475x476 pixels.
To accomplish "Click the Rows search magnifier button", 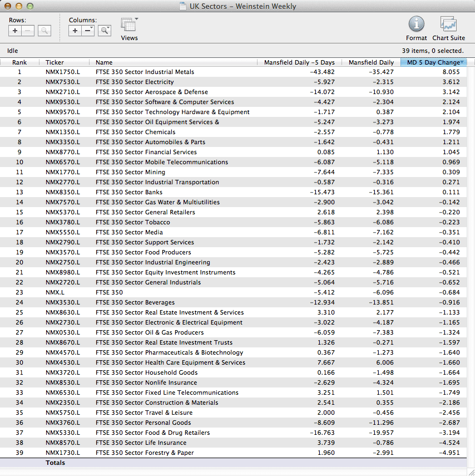I will click(44, 31).
